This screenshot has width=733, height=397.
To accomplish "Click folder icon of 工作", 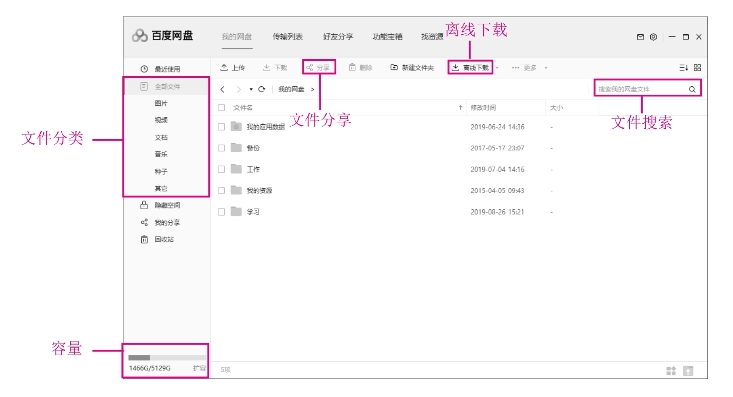I will [237, 169].
